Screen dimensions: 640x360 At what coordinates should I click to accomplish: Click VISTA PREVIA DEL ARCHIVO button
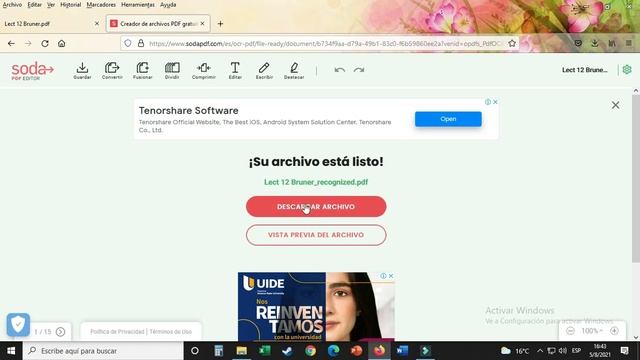(316, 235)
